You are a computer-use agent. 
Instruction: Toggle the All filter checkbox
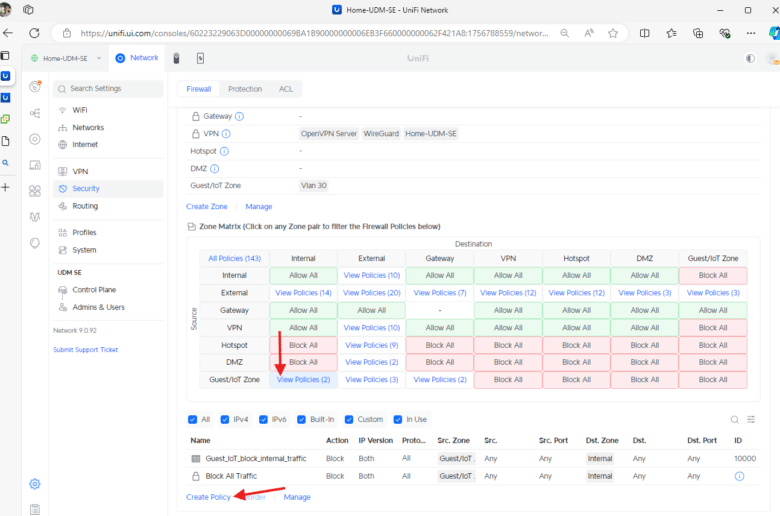193,419
